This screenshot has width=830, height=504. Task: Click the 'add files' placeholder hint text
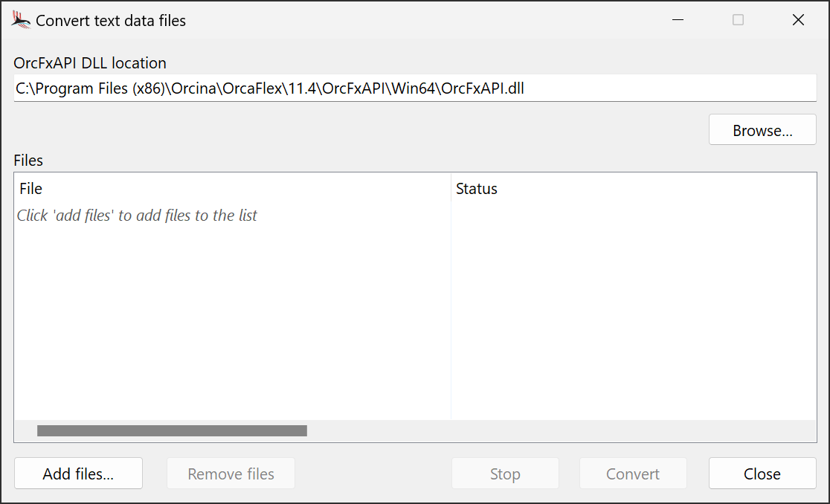pos(137,216)
